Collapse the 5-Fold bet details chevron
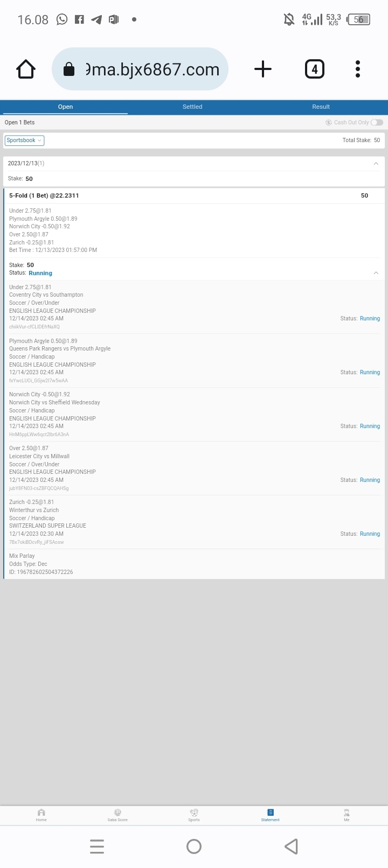The height and width of the screenshot is (868, 388). [376, 273]
